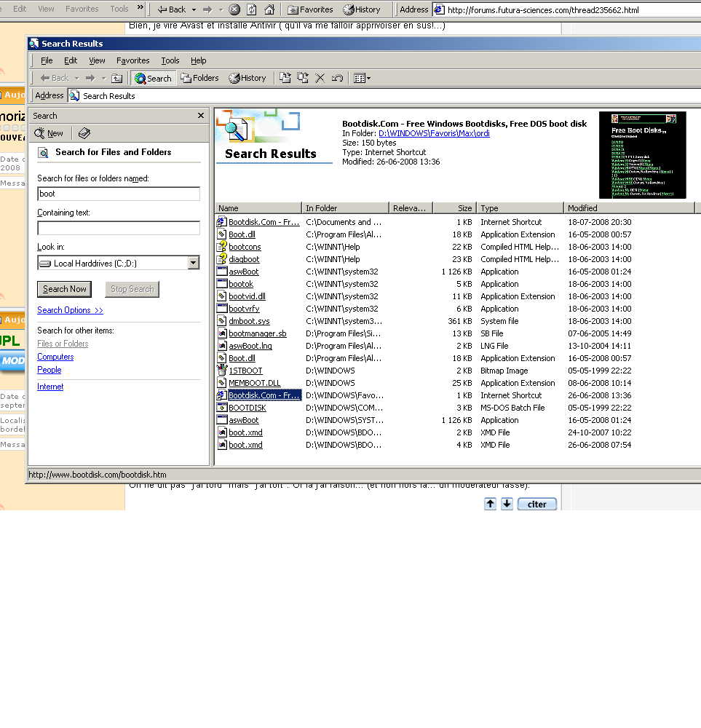Open the File menu in Search Results
Screen dimensions: 701x728
point(47,61)
